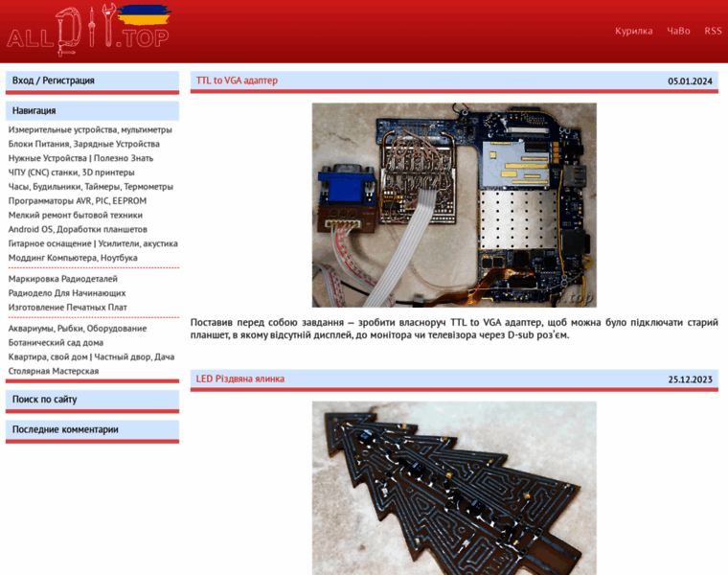This screenshot has width=728, height=575.
Task: Open the LED Різдвяна ялинка article title
Action: point(240,379)
